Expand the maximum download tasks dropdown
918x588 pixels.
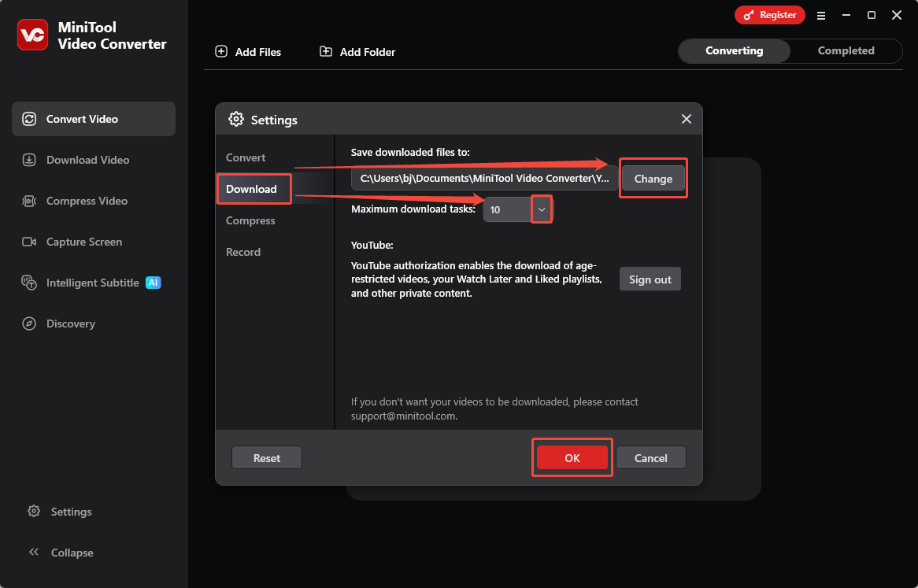pyautogui.click(x=541, y=209)
